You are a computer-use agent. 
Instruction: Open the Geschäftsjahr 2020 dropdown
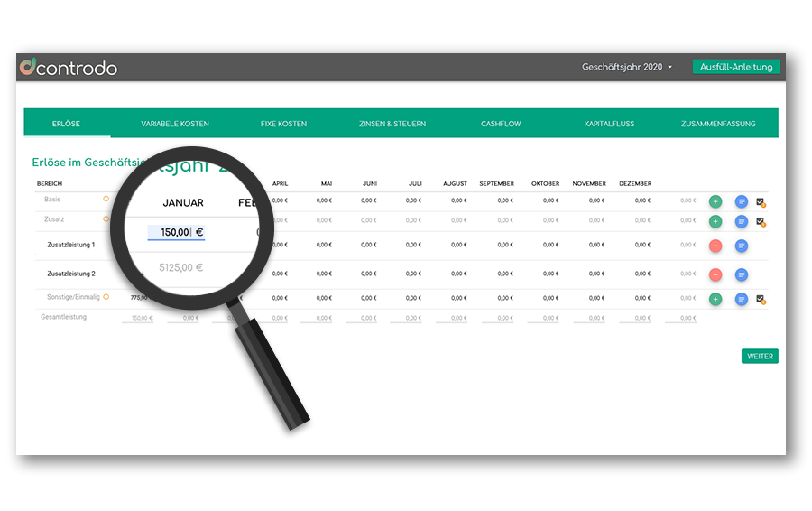(x=627, y=68)
